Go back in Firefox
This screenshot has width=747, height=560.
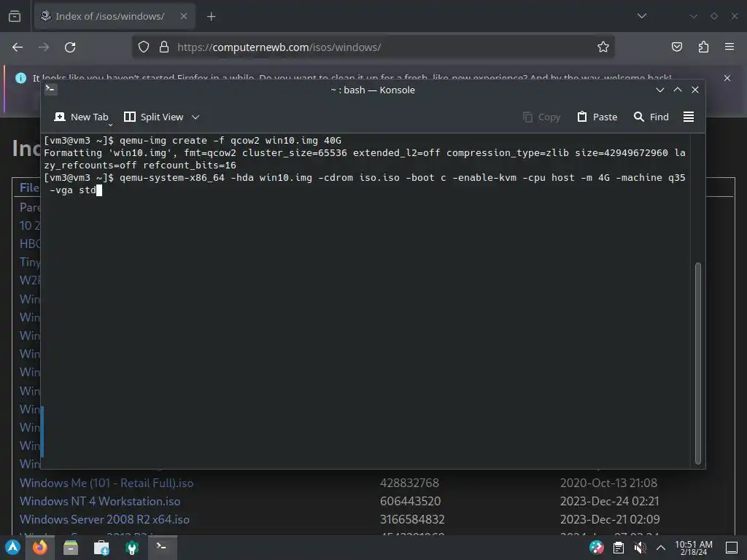(x=18, y=47)
